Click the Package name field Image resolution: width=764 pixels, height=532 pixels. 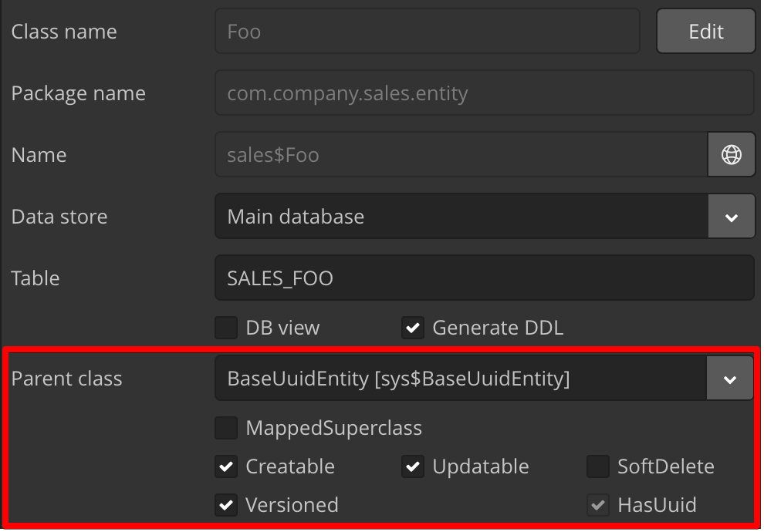click(x=485, y=93)
